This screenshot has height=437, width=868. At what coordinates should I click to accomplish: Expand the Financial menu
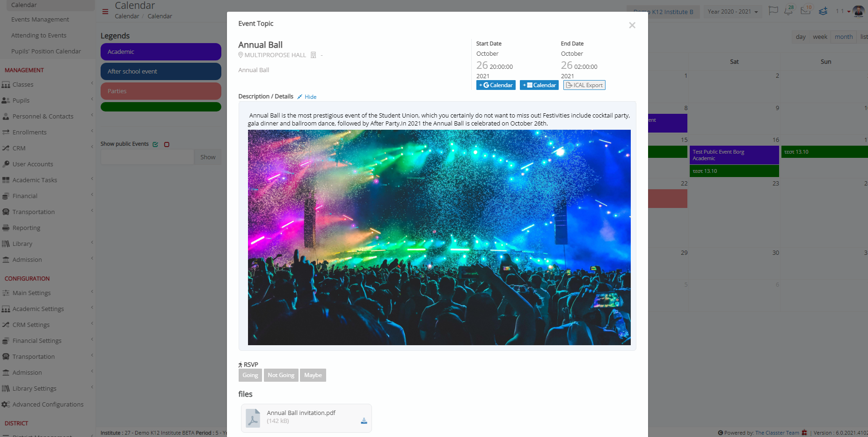click(92, 195)
